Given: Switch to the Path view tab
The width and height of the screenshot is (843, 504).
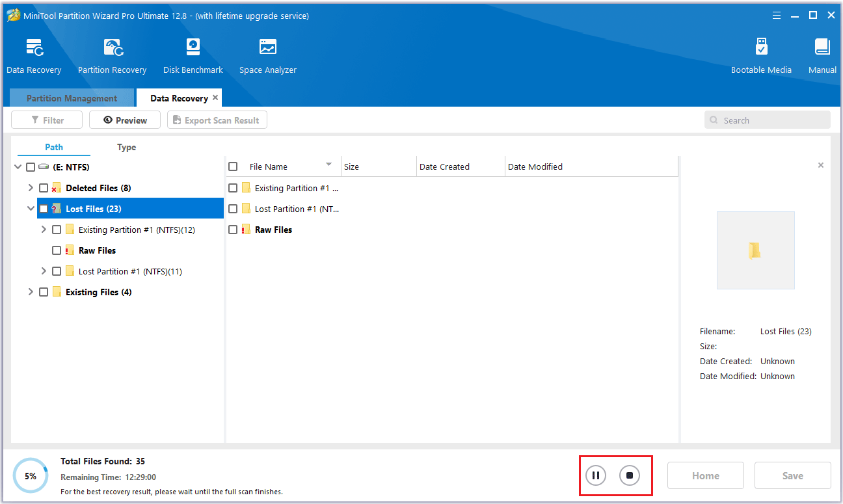Looking at the screenshot, I should tap(54, 147).
